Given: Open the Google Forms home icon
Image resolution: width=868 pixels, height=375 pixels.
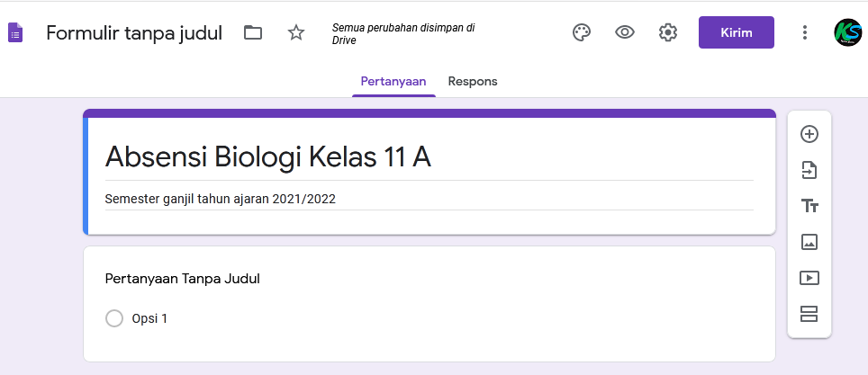Looking at the screenshot, I should click(15, 33).
